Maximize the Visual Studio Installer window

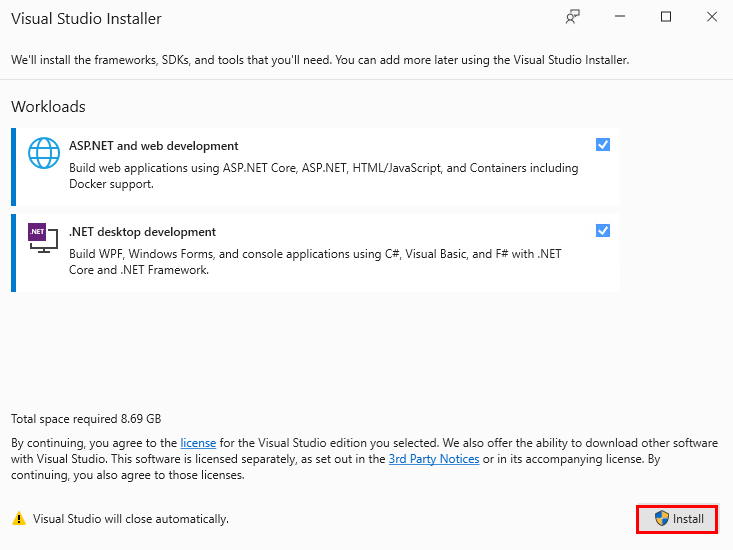[666, 17]
